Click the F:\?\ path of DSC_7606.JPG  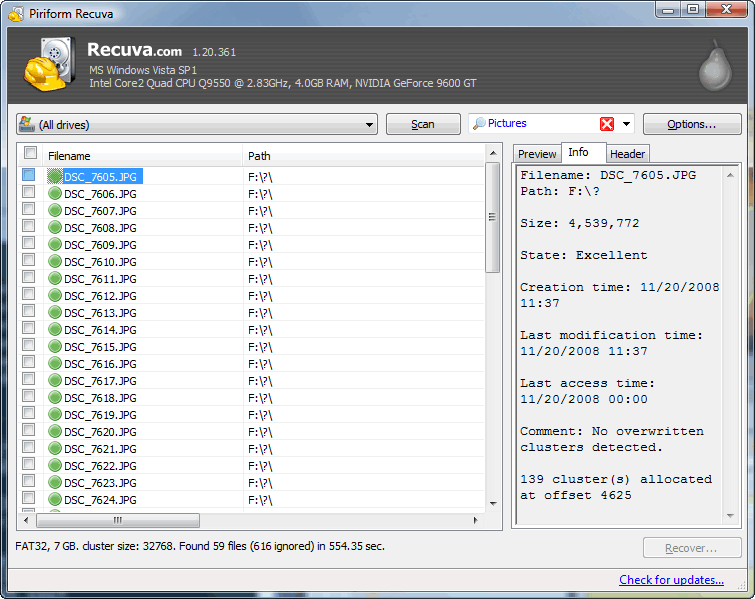pos(260,194)
